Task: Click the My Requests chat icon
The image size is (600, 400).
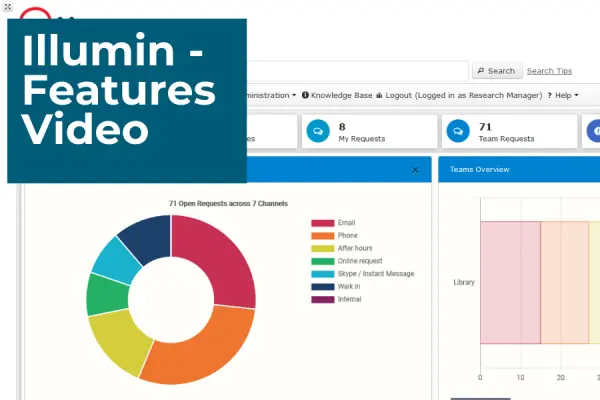Action: tap(318, 131)
